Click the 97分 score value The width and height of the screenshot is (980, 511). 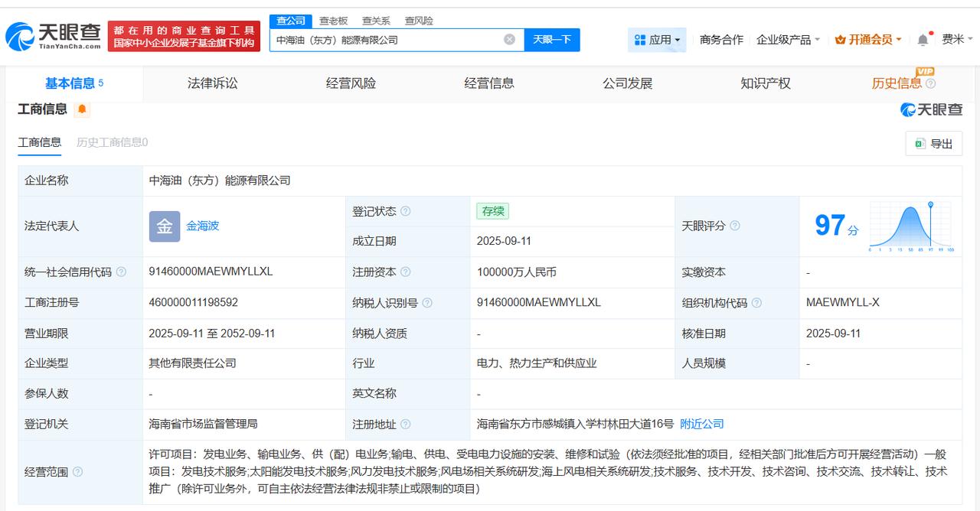click(x=836, y=226)
